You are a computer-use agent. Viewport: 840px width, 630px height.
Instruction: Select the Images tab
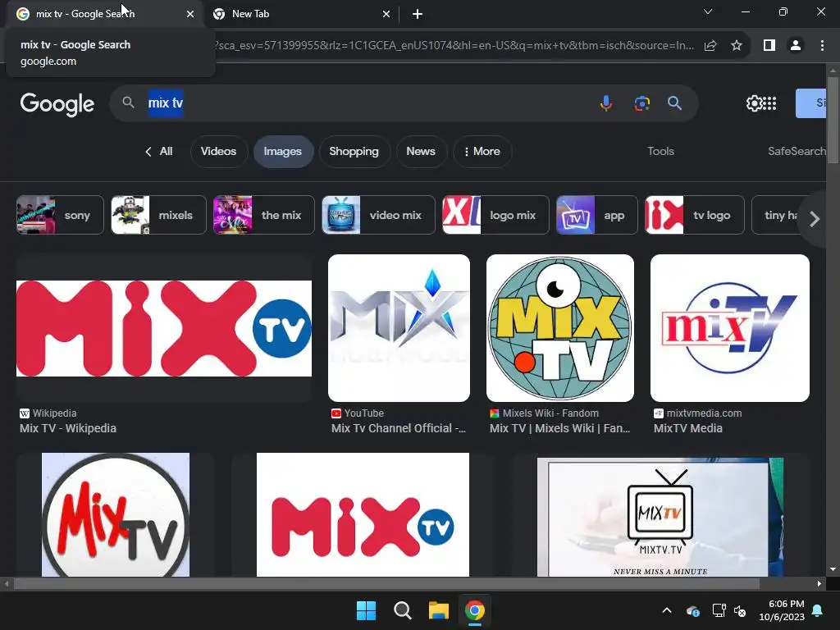coord(283,152)
